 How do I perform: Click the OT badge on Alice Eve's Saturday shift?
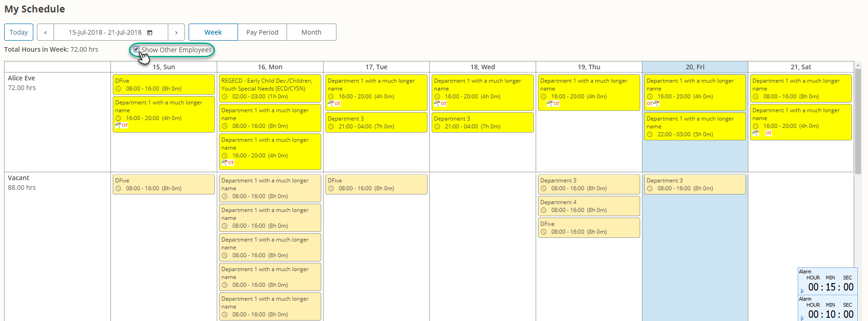pos(769,133)
